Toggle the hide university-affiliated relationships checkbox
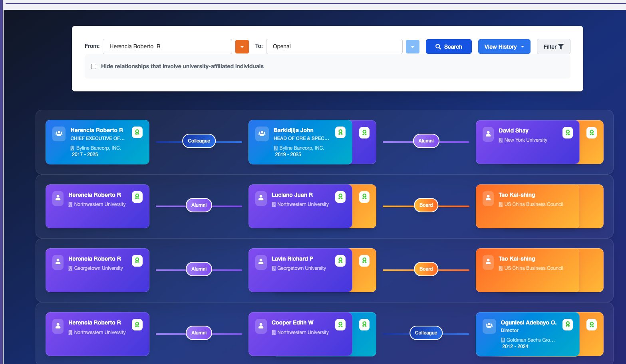The width and height of the screenshot is (626, 364). 94,67
